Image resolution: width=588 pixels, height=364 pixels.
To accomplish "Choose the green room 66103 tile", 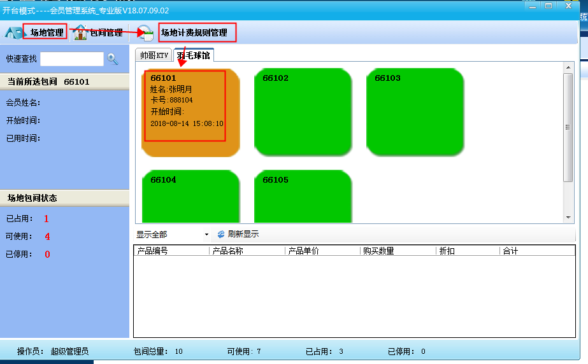I will [415, 113].
